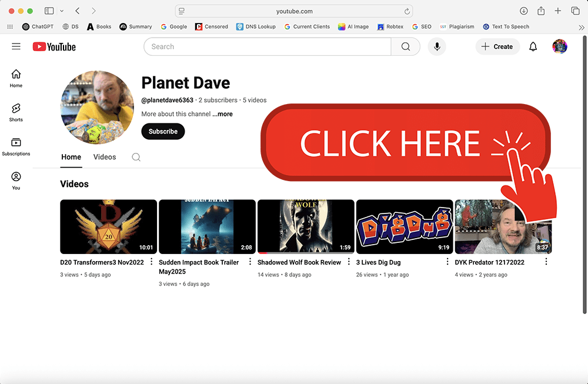Open the account avatar menu
This screenshot has width=588, height=384.
coord(560,46)
